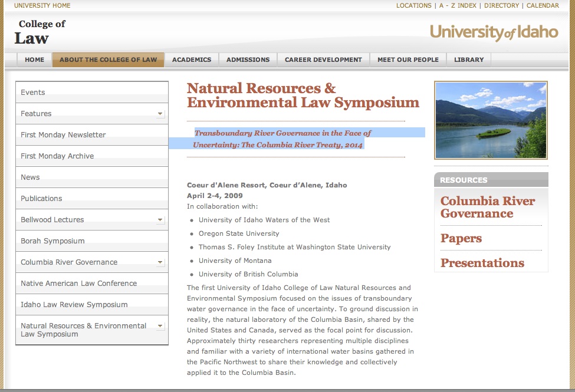
Task: Click 'Oregon State University' list item
Action: click(x=239, y=233)
